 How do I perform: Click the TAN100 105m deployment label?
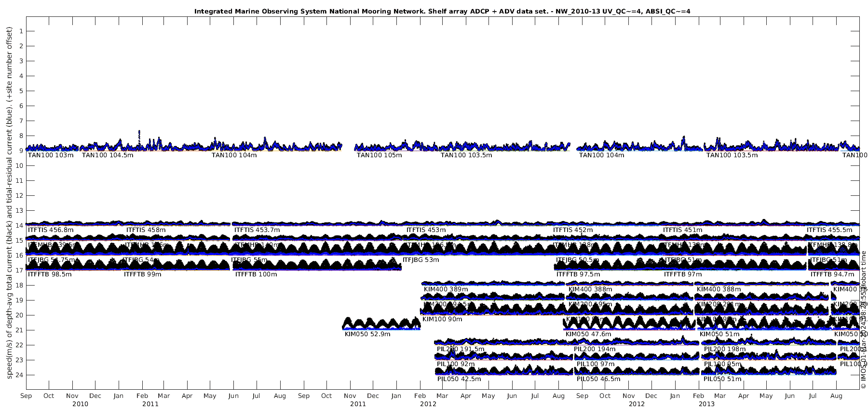[379, 155]
